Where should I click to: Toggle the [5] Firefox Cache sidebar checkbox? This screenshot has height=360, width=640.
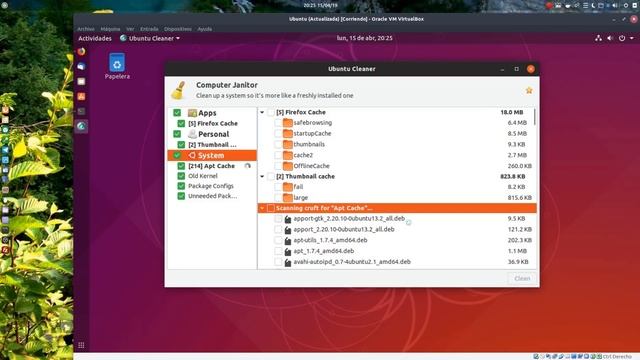(181, 123)
